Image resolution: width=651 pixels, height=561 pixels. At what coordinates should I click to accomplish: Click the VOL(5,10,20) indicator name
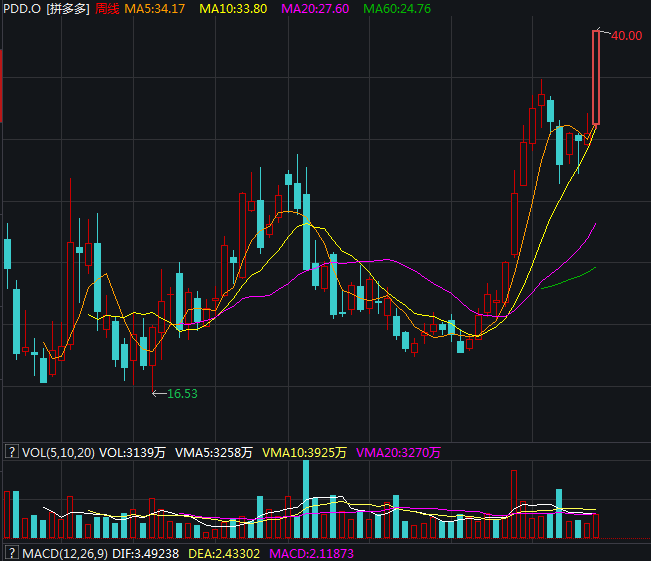coord(58,453)
